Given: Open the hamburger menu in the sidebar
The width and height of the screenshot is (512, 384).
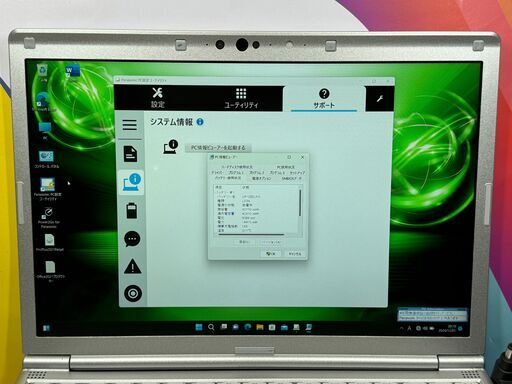Looking at the screenshot, I should [130, 125].
